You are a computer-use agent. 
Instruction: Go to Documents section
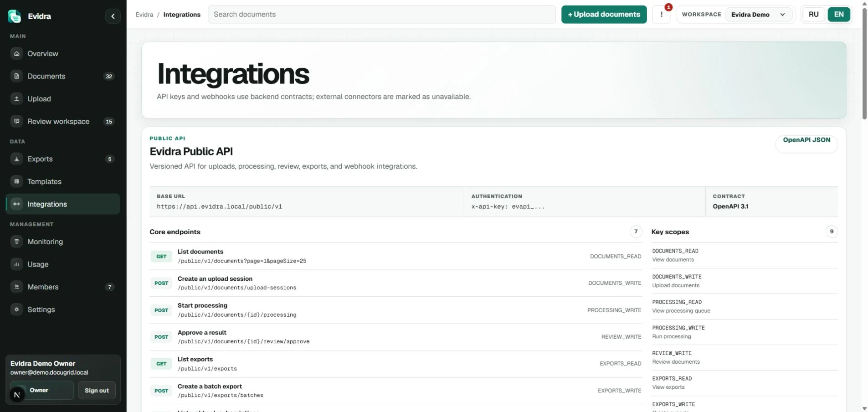[x=63, y=76]
